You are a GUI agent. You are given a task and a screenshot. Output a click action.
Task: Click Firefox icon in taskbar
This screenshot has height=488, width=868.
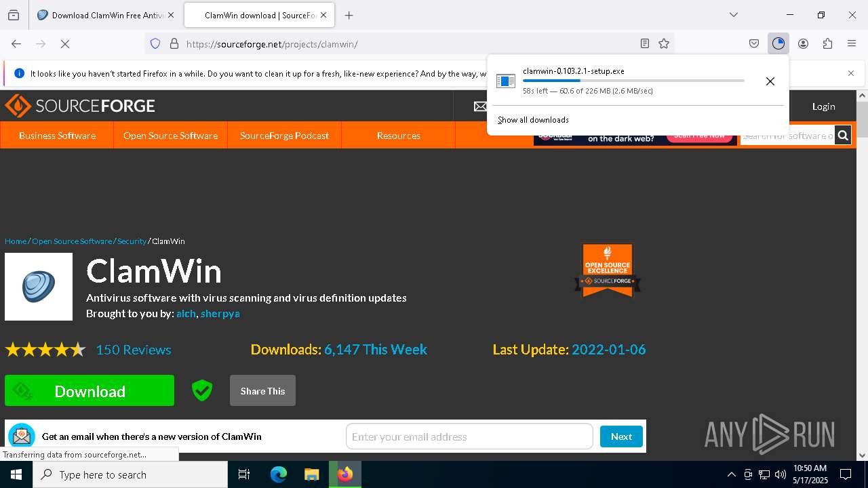pos(345,474)
